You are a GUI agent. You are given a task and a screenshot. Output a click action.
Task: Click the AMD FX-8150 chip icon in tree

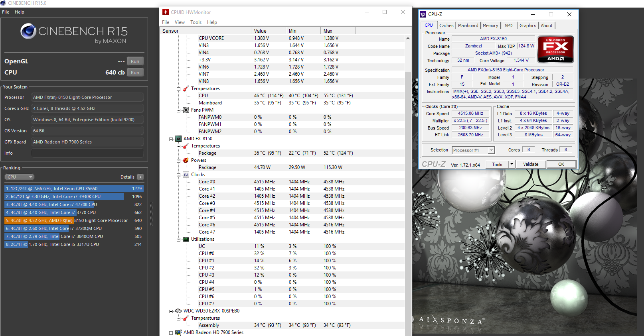coord(178,139)
